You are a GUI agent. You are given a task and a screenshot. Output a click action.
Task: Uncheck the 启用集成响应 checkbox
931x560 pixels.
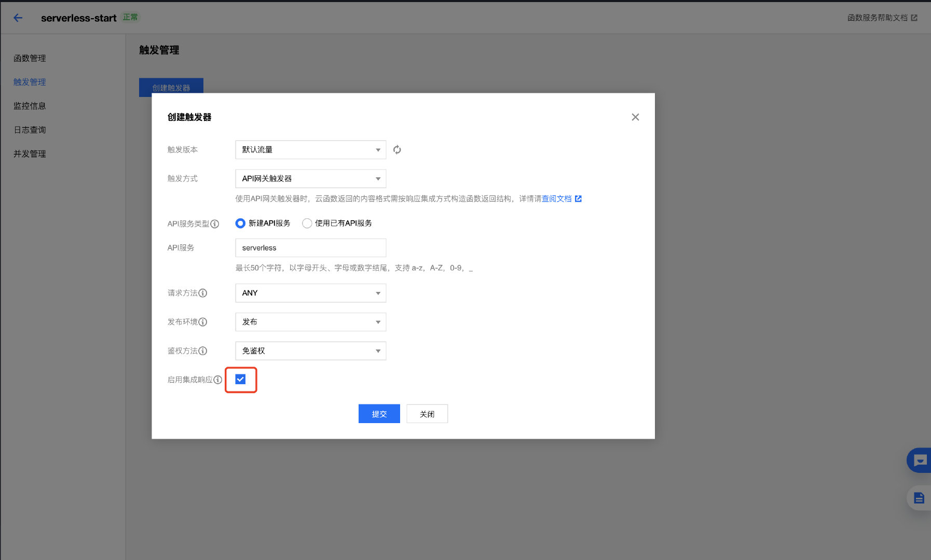click(240, 380)
